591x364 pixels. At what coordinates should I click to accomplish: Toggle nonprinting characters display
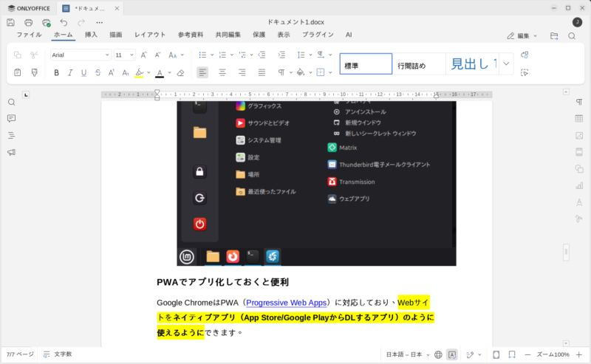(282, 72)
